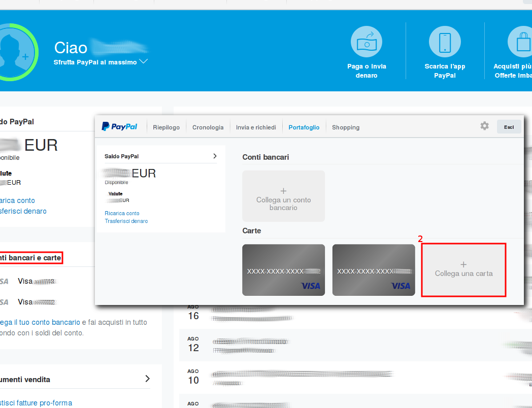The height and width of the screenshot is (408, 532).
Task: Open Conti bancari e carte heading
Action: click(x=30, y=258)
